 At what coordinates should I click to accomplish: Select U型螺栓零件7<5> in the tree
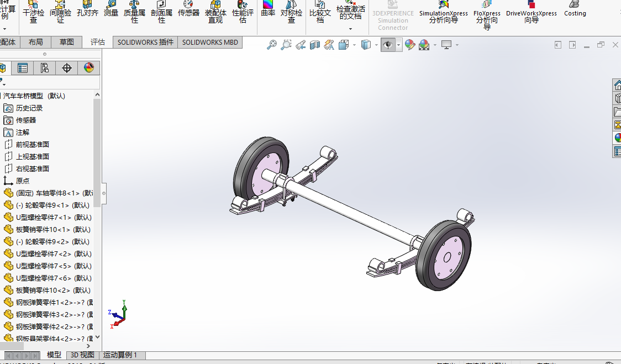tap(48, 266)
